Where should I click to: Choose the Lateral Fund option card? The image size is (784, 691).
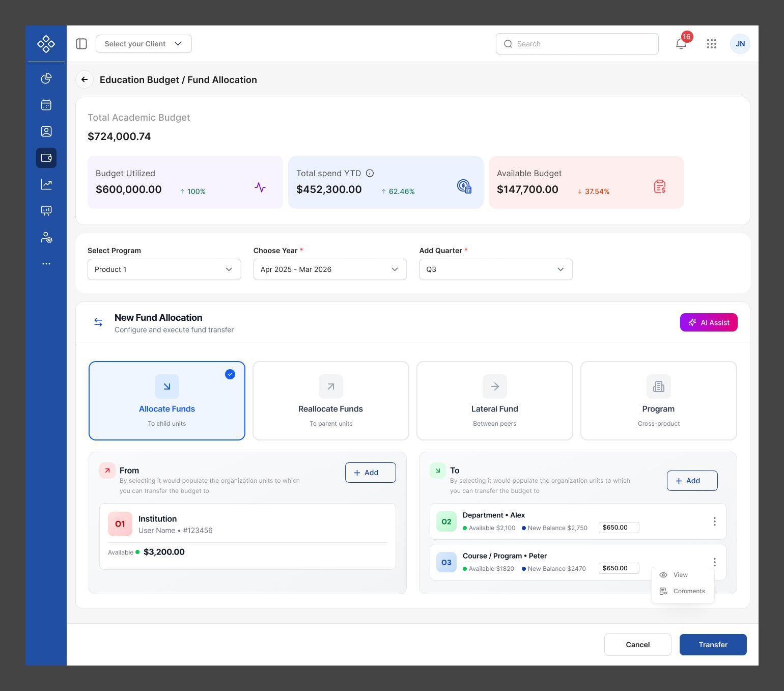494,401
